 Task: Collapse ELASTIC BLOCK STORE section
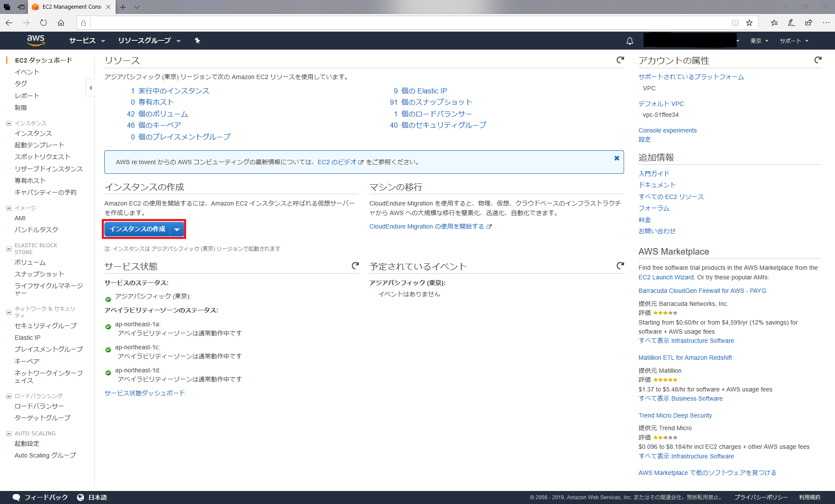point(9,249)
